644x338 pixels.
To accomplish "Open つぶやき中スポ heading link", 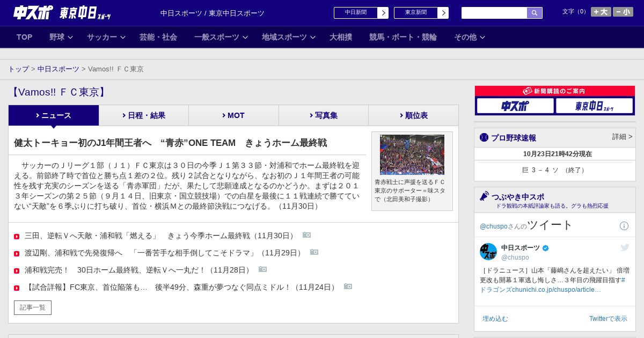I will [x=517, y=197].
